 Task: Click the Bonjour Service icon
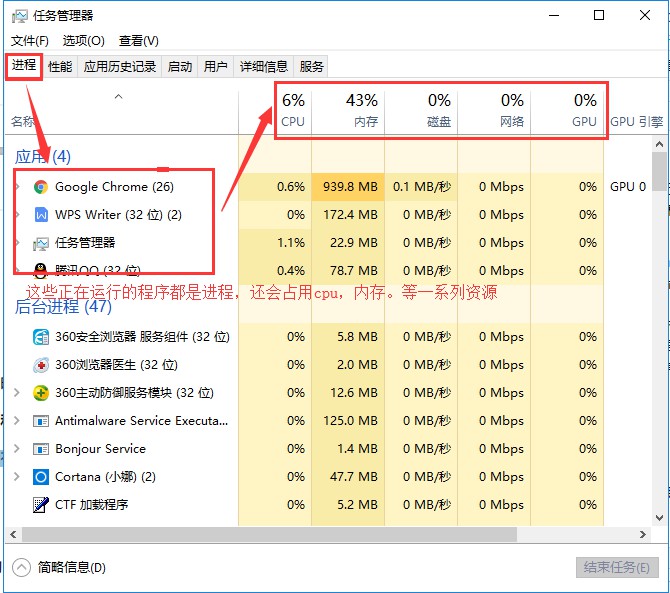(x=41, y=449)
